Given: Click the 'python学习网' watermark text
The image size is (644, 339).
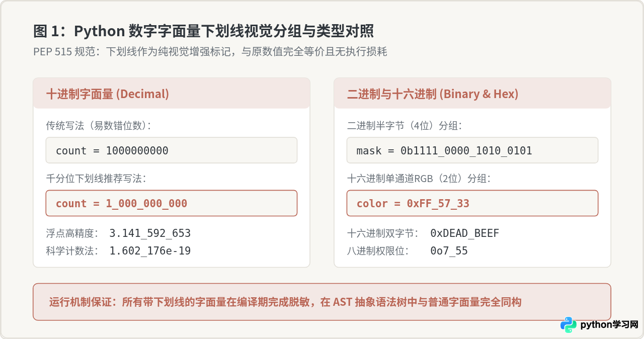Looking at the screenshot, I should click(x=609, y=325).
